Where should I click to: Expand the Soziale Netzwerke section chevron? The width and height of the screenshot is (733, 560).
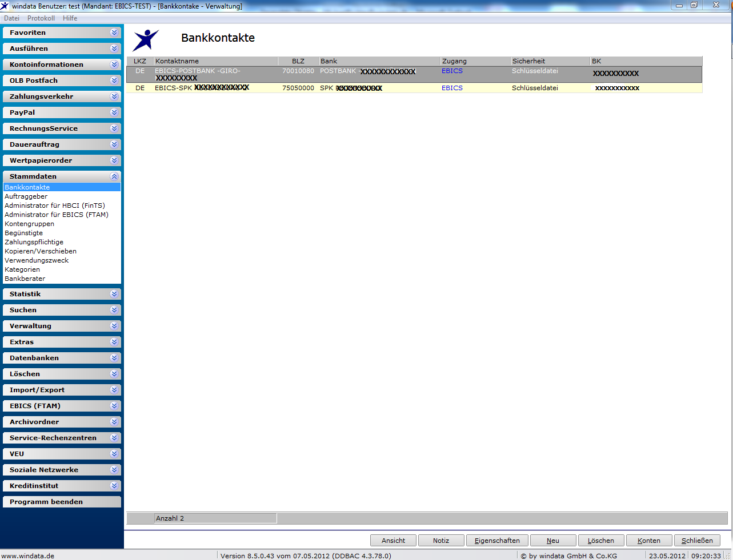(x=114, y=470)
